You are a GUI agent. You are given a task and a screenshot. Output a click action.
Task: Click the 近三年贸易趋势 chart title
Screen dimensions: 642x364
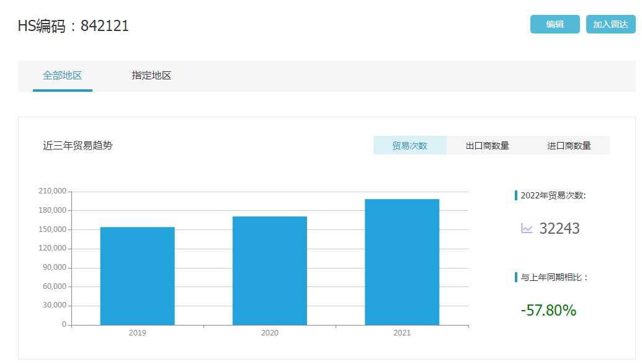point(78,146)
